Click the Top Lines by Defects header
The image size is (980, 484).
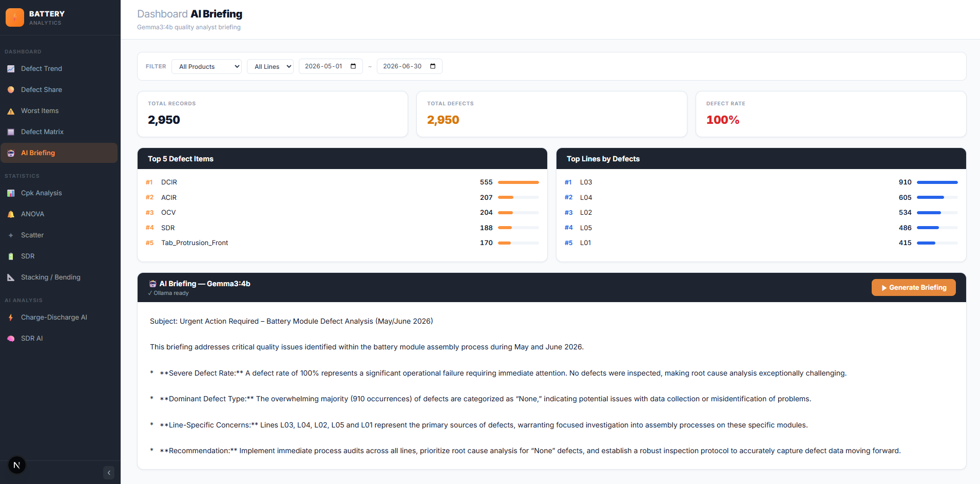coord(761,159)
